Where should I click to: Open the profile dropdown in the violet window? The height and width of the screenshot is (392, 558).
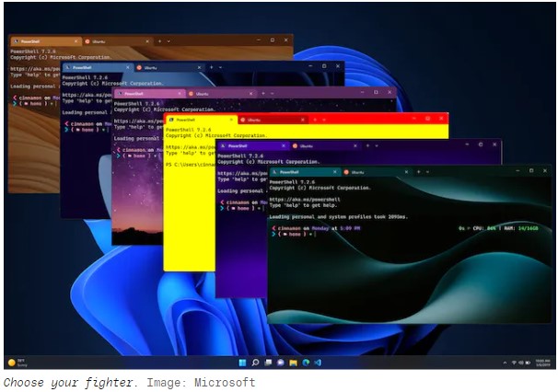point(377,145)
